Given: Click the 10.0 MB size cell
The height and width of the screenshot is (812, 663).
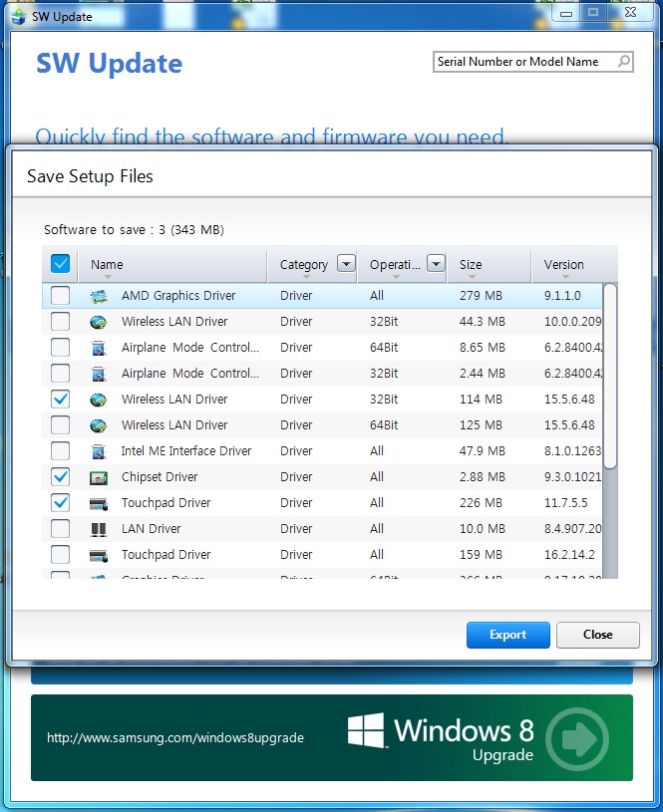Looking at the screenshot, I should point(483,529).
